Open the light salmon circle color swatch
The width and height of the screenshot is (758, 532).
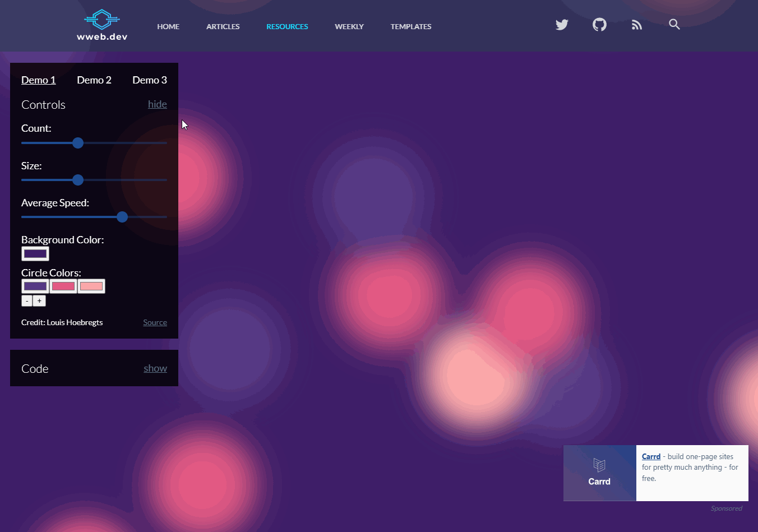(91, 286)
